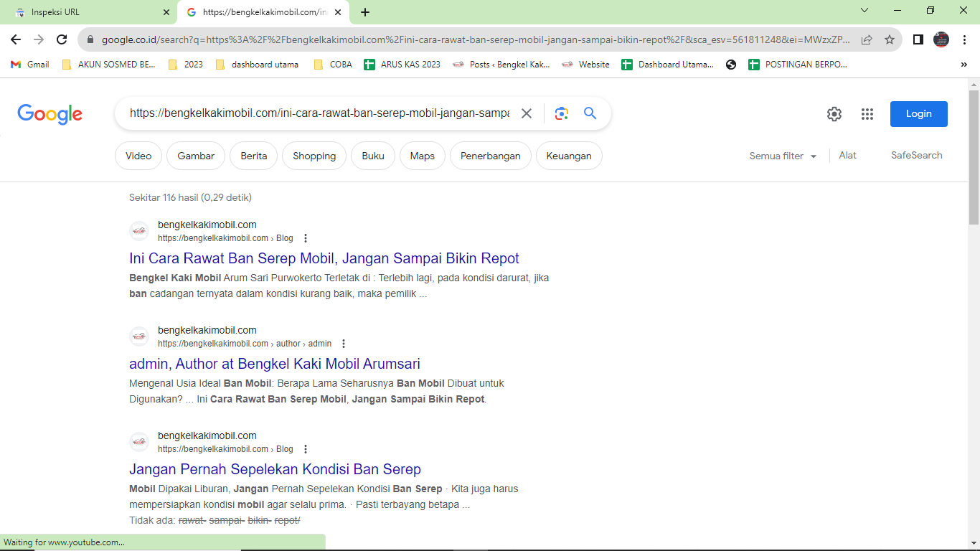This screenshot has width=980, height=551.
Task: Open 'admin, Author at Bengkel Kaki Mobil Arumsari' result
Action: pyautogui.click(x=275, y=364)
